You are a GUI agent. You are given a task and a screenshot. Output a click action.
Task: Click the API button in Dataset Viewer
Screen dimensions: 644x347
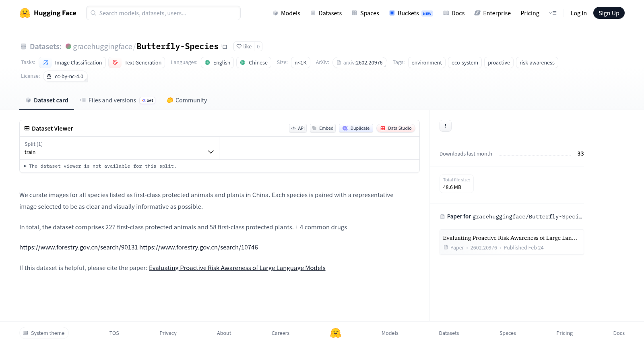(x=298, y=128)
